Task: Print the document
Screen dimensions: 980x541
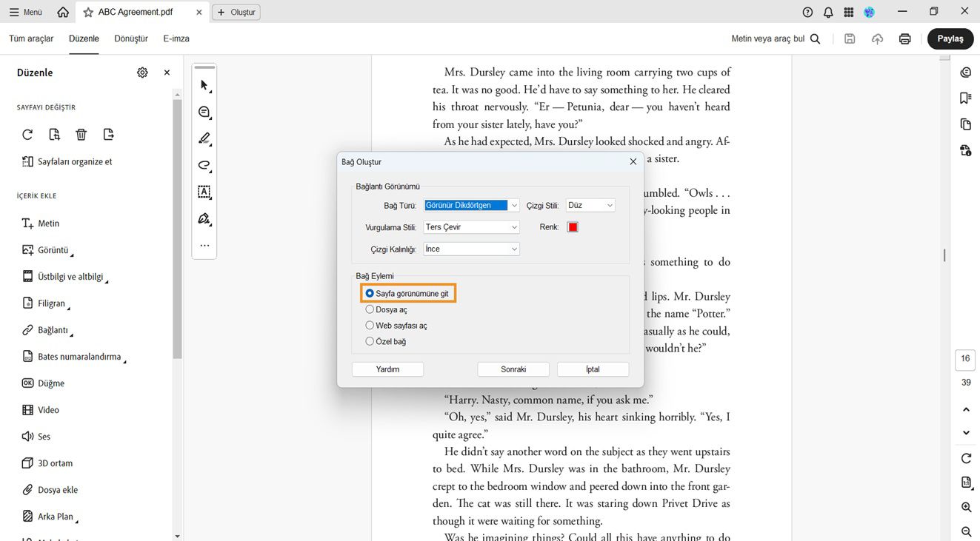Action: pos(904,39)
